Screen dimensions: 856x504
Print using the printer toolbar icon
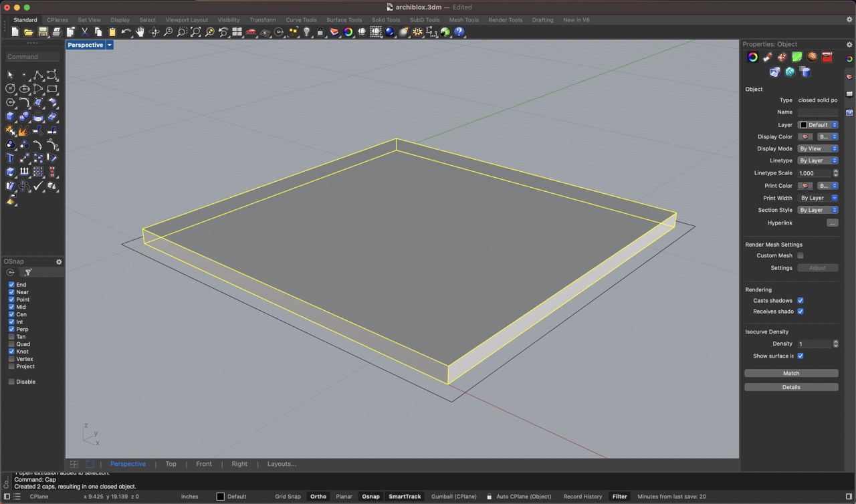click(x=57, y=32)
